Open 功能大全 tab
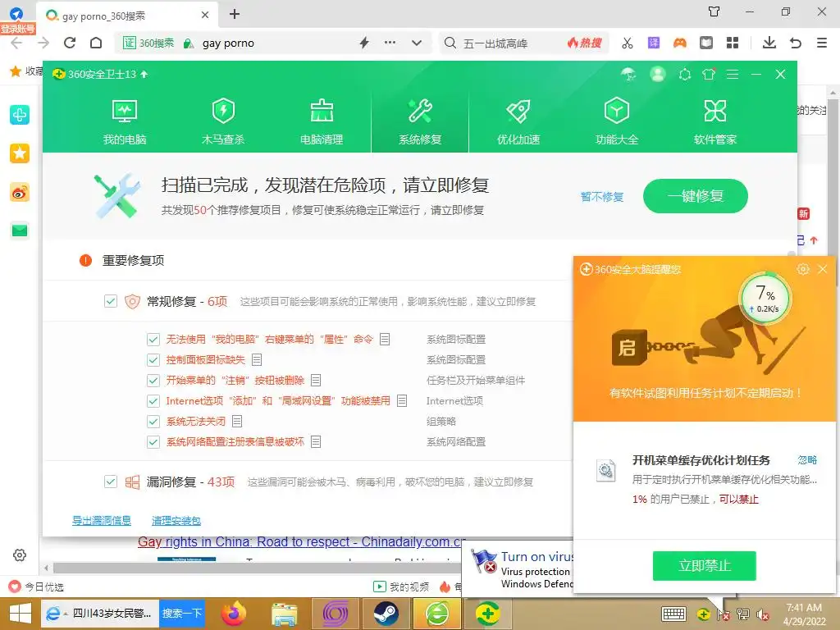Viewport: 840px width, 630px height. point(617,122)
